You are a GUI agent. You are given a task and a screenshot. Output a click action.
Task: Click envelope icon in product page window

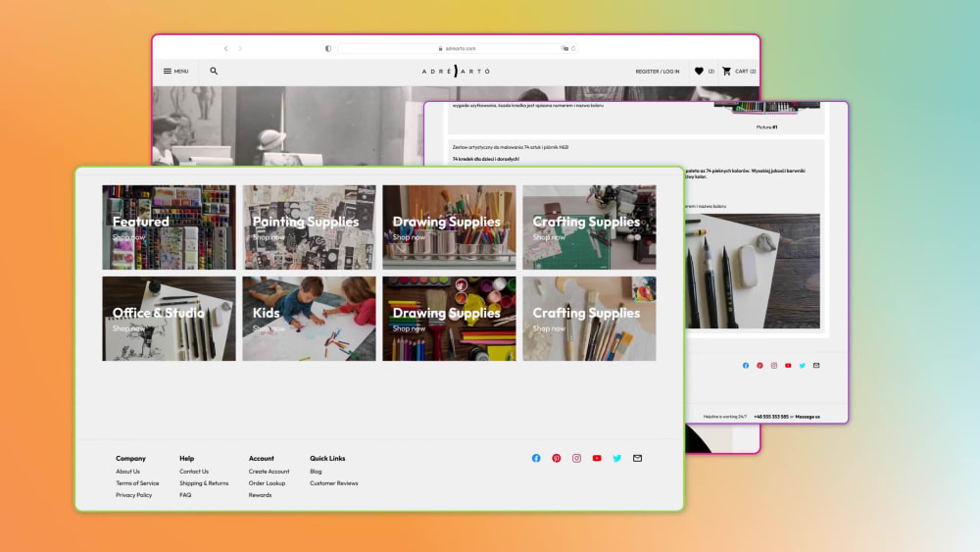[816, 366]
